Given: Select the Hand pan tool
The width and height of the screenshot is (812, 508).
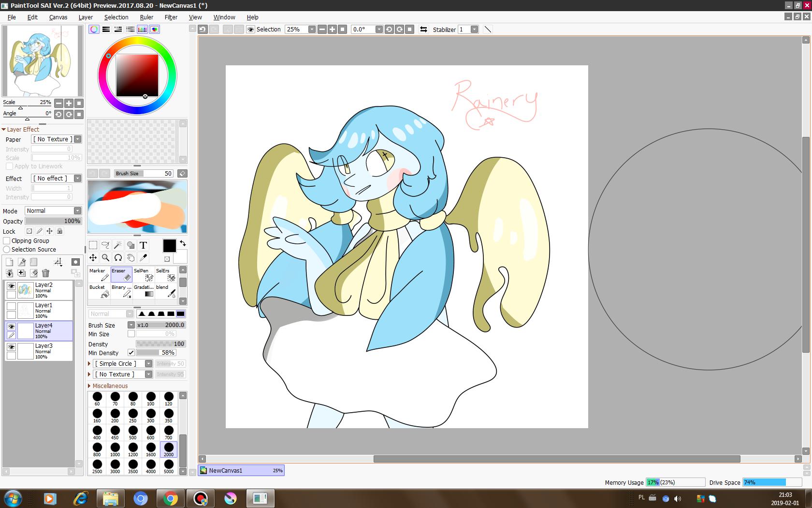Looking at the screenshot, I should (130, 258).
